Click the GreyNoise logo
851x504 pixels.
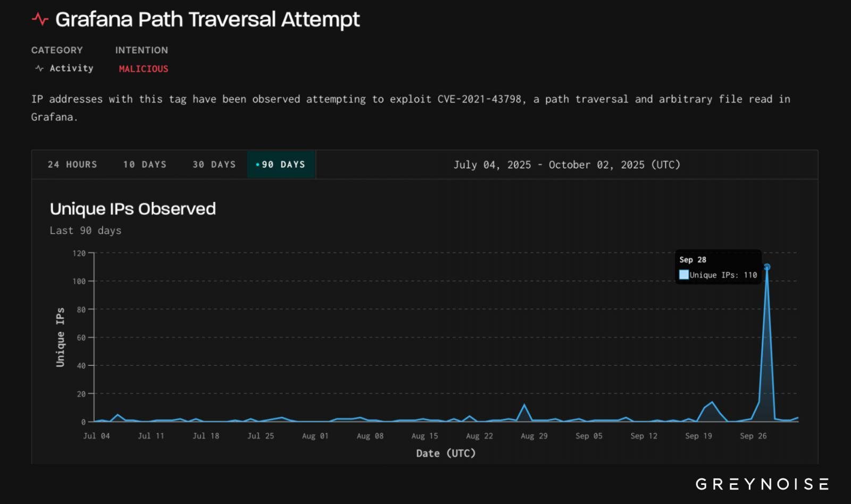coord(762,484)
